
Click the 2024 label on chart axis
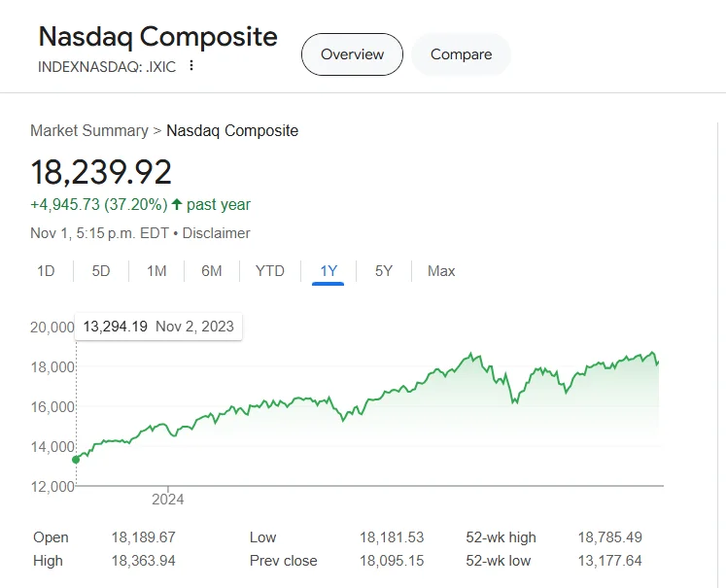tap(167, 500)
